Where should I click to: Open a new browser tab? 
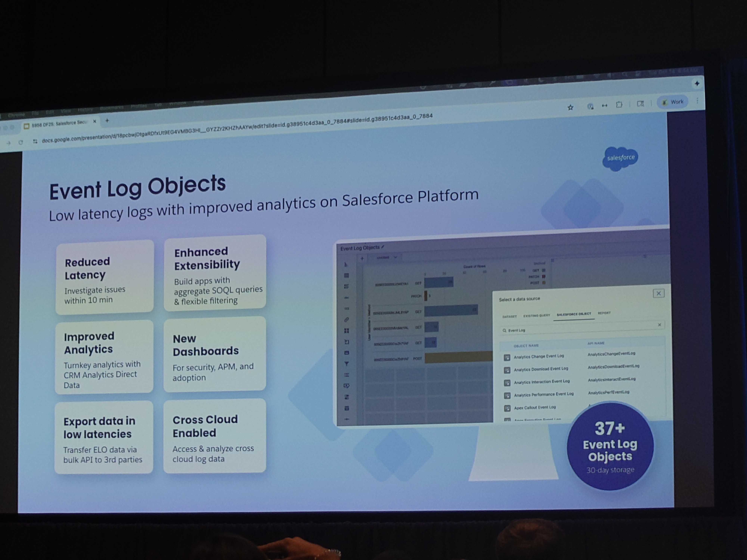pos(107,121)
